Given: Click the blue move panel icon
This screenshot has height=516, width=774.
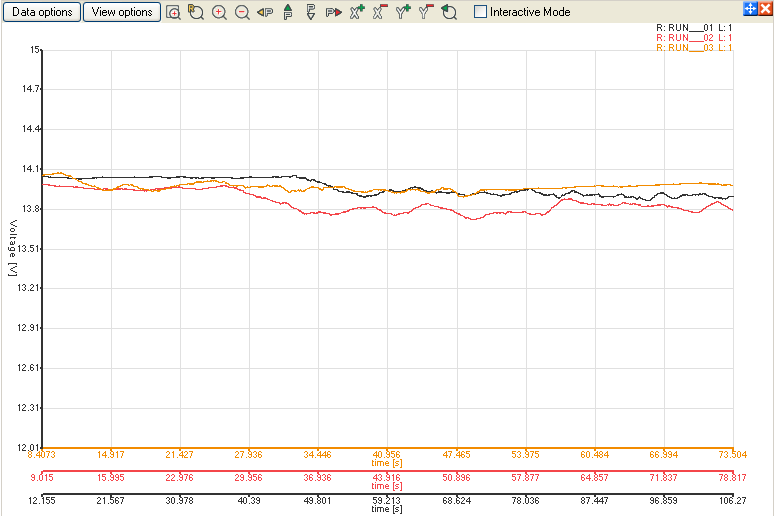Looking at the screenshot, I should coord(750,8).
